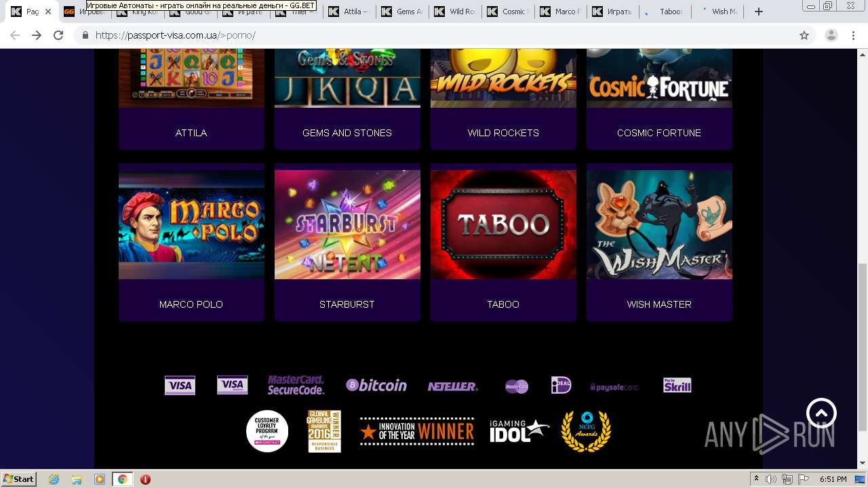868x488 pixels.
Task: Select the Wild Rockets game image
Action: pos(503,78)
